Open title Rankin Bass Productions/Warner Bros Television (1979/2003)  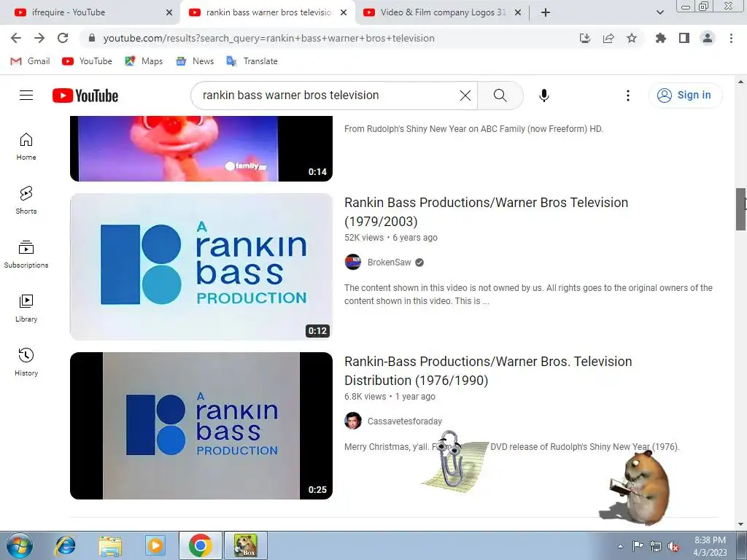[486, 212]
